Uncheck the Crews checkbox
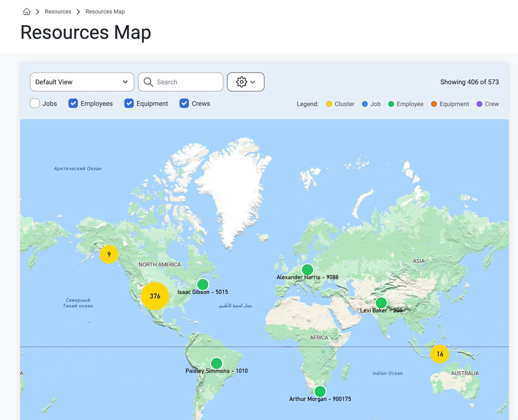This screenshot has height=420, width=518. [184, 103]
